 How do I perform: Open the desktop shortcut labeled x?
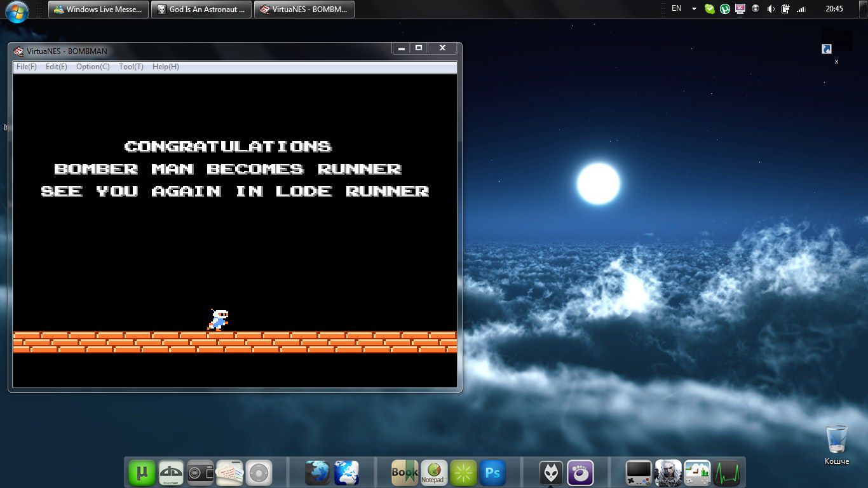pos(836,46)
